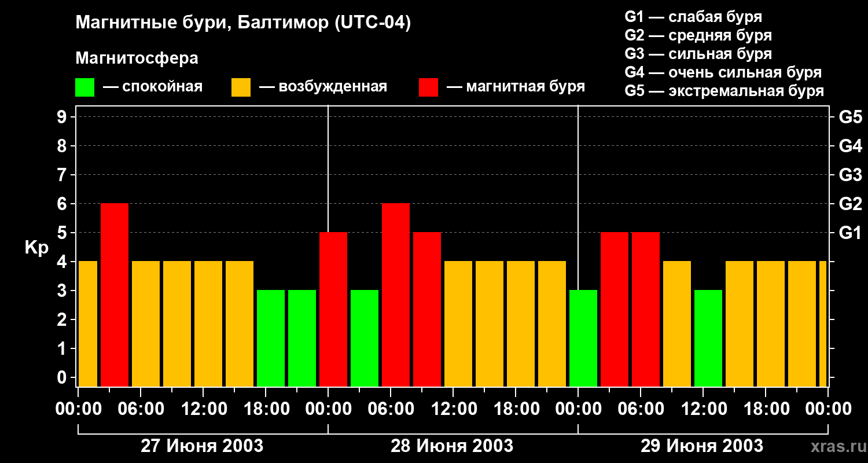Click the 'G3 — сильная буря' legend line
Viewport: 868px width, 463px height.
pyautogui.click(x=698, y=54)
